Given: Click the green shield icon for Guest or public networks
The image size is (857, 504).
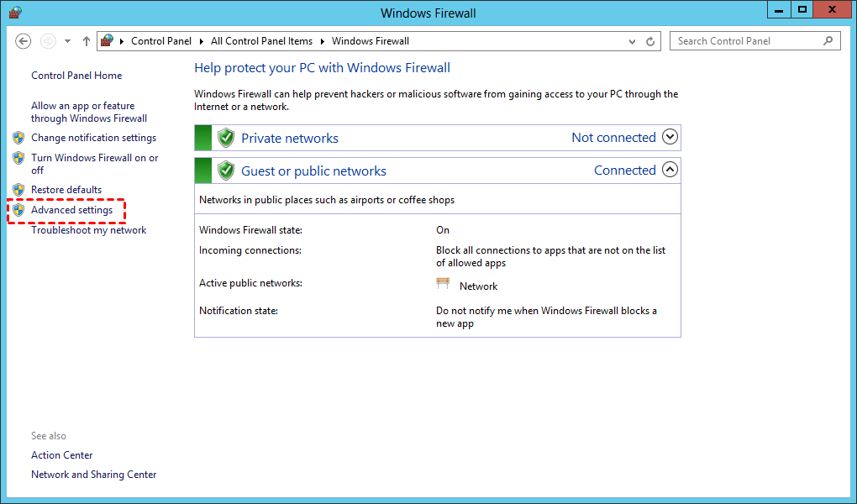Looking at the screenshot, I should click(x=226, y=171).
